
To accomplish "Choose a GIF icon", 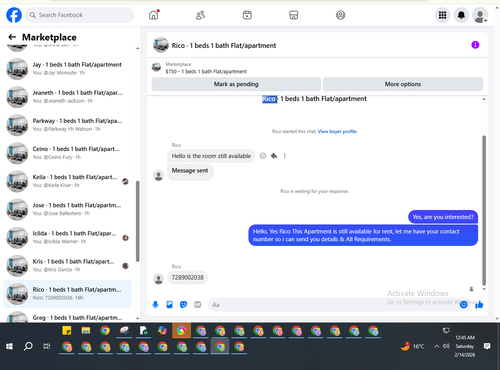I will click(x=198, y=304).
